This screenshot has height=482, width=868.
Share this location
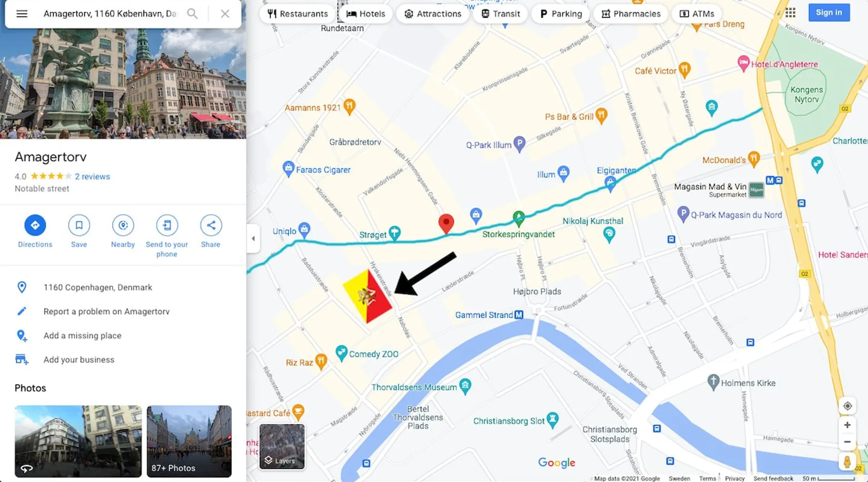tap(211, 231)
